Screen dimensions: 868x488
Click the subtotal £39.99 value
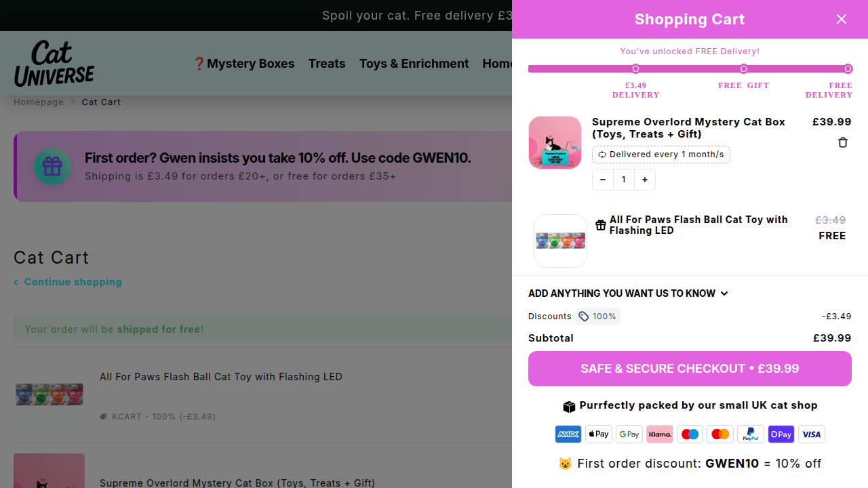832,338
